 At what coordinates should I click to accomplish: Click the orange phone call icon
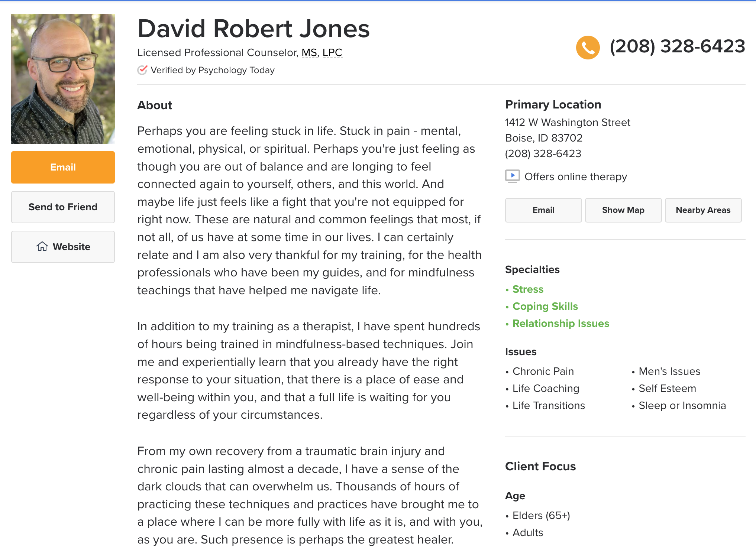pyautogui.click(x=588, y=48)
